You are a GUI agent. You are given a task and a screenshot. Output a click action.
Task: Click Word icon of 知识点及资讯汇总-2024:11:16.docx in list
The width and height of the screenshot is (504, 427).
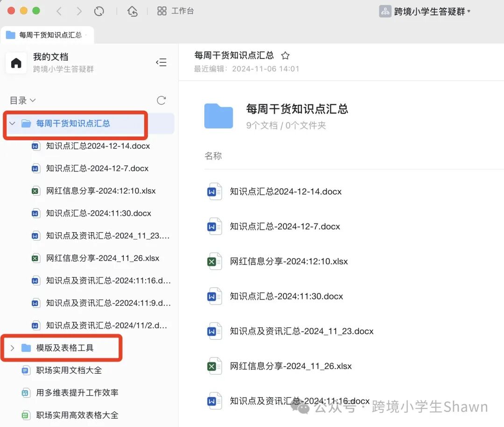pyautogui.click(x=214, y=401)
